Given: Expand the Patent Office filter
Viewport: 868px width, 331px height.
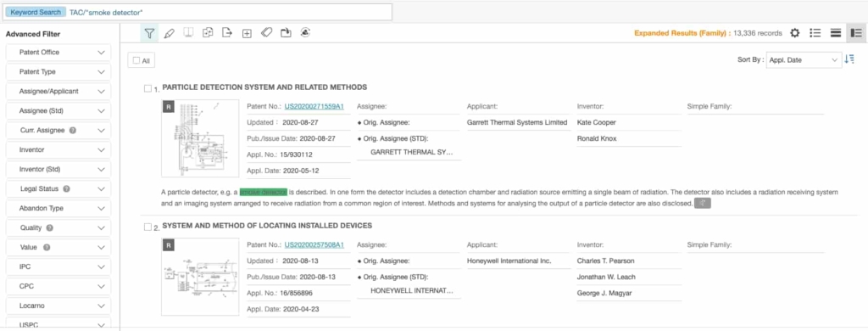Looking at the screenshot, I should tap(58, 52).
